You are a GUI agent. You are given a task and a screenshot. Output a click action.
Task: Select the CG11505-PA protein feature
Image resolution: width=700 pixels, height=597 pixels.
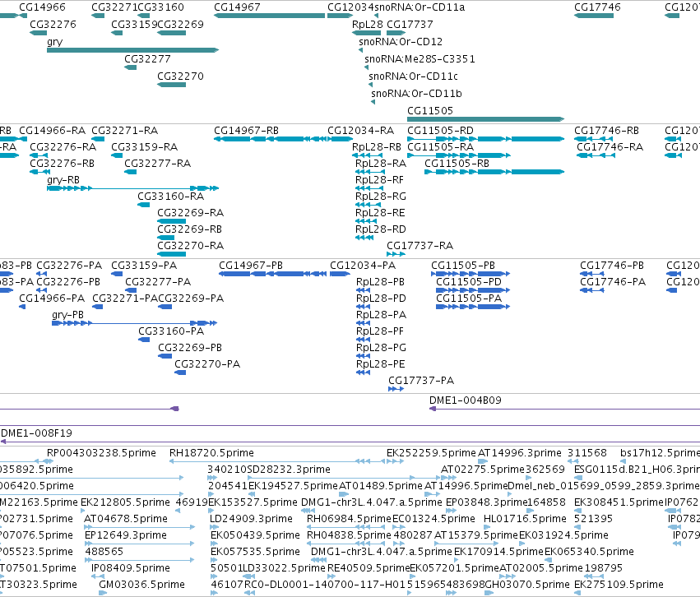point(473,307)
